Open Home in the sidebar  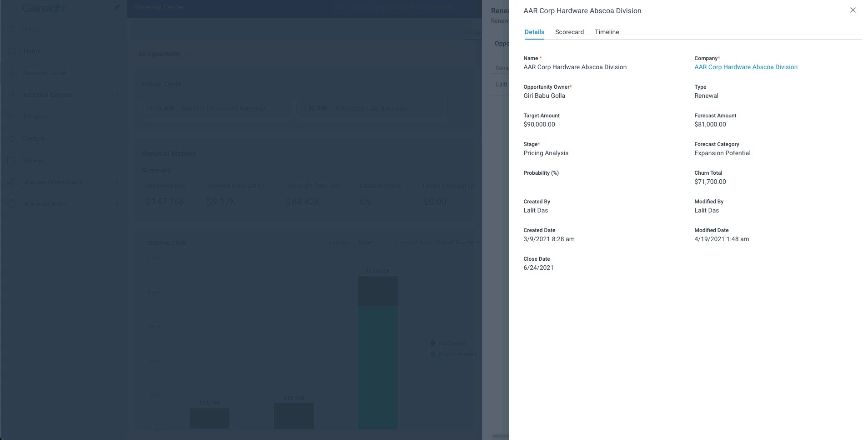[x=32, y=51]
